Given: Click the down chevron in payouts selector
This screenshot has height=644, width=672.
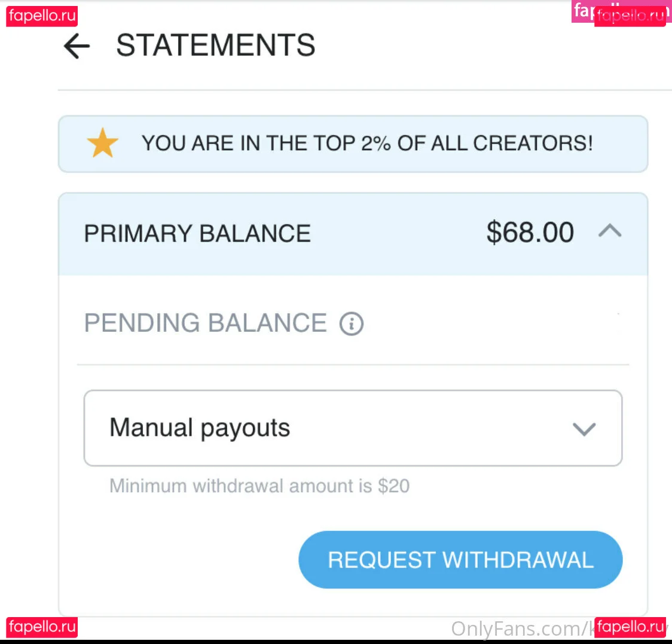Looking at the screenshot, I should click(584, 429).
